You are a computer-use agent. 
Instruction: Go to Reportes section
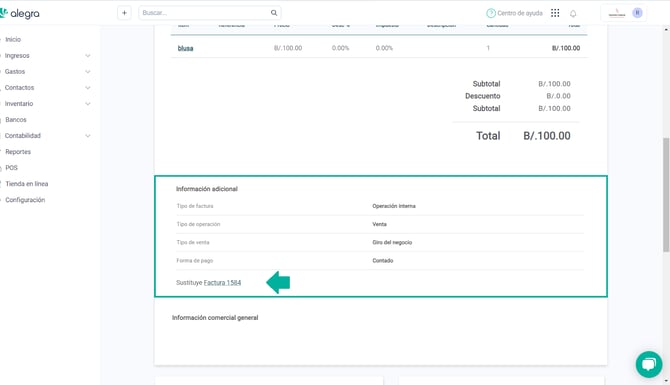pyautogui.click(x=18, y=152)
